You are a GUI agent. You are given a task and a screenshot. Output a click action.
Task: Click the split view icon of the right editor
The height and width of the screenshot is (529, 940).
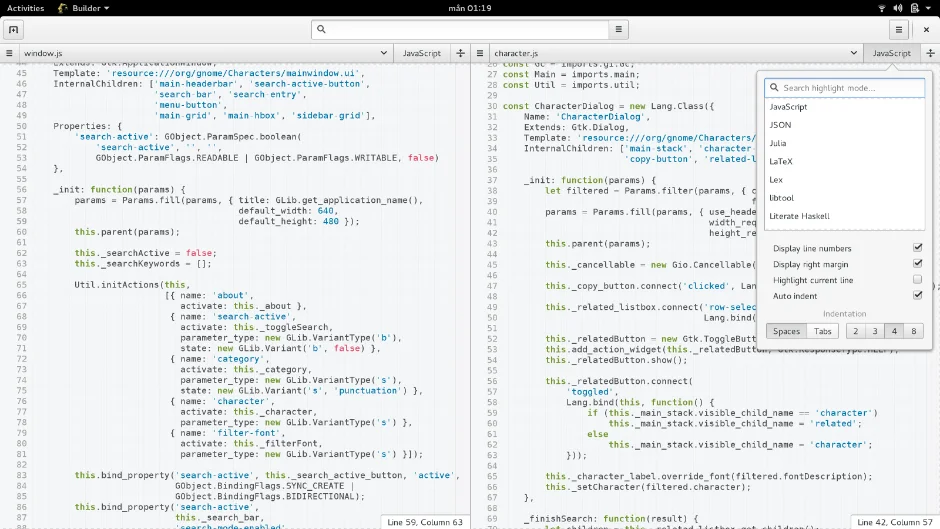[929, 53]
